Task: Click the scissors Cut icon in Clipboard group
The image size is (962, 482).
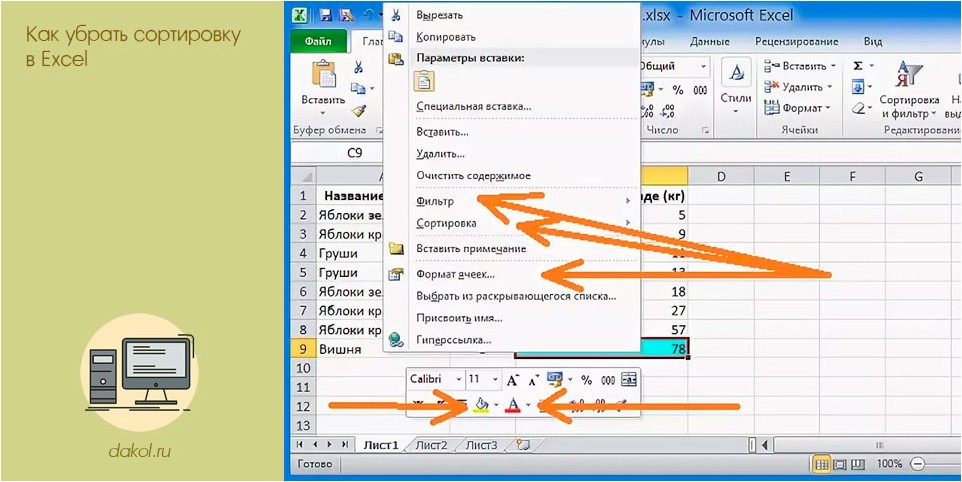Action: [x=359, y=67]
